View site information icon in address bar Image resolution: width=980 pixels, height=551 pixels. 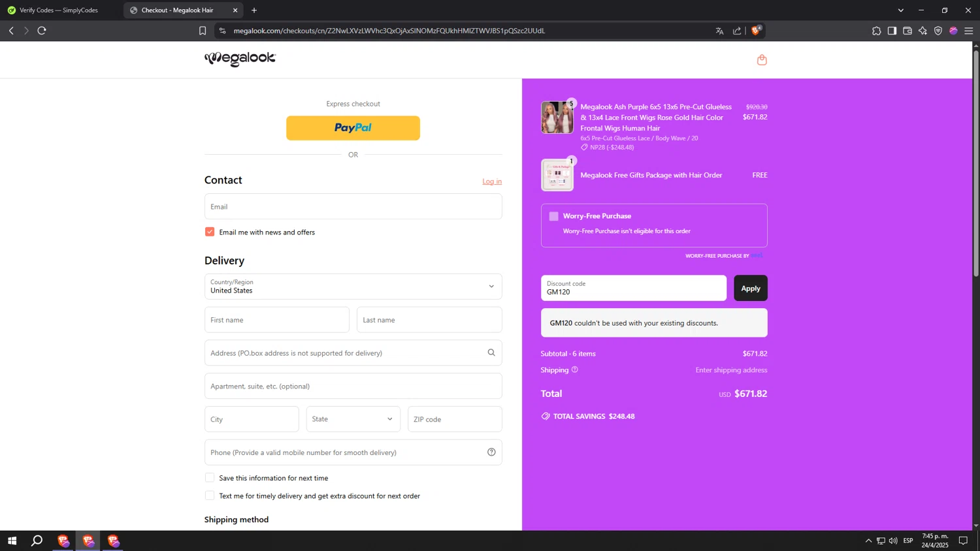[222, 31]
